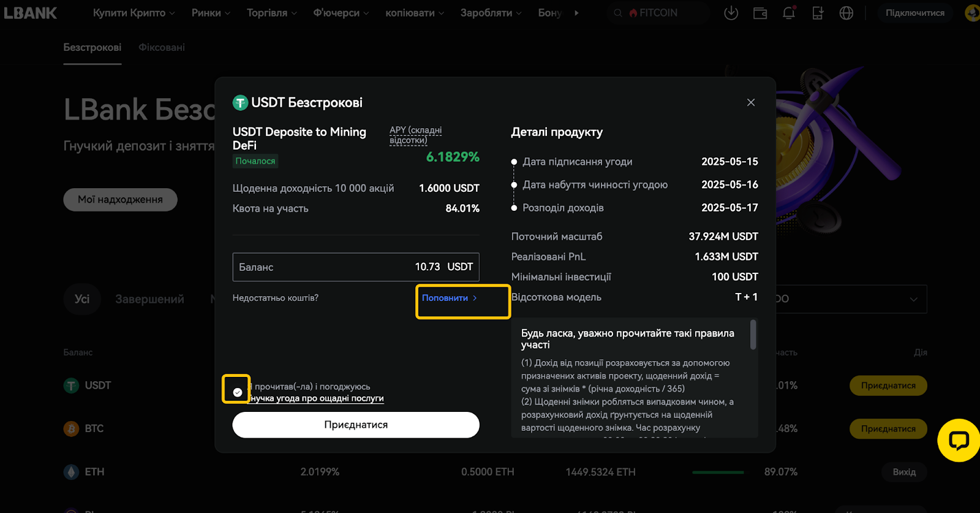Switch to the Фіксовані tab
The width and height of the screenshot is (980, 513).
(x=162, y=47)
